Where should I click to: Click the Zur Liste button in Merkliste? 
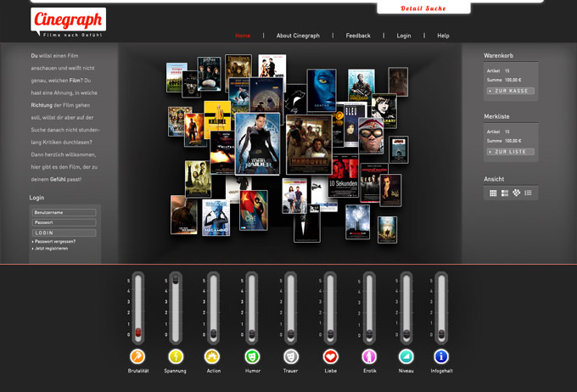click(x=511, y=152)
